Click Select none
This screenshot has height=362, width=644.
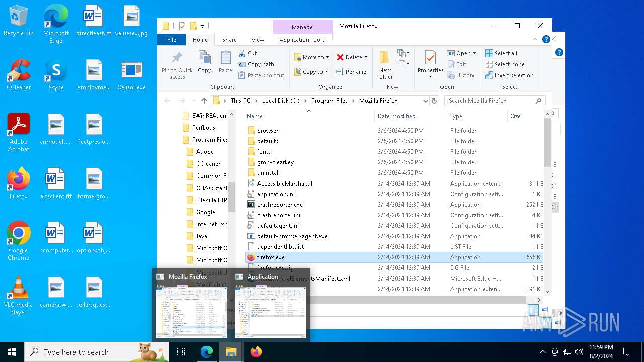505,64
